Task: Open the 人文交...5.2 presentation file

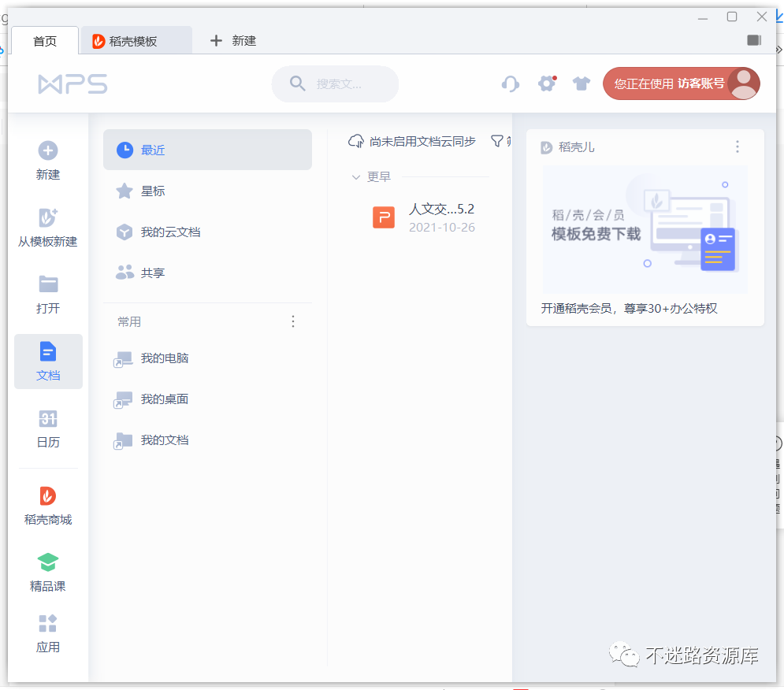Action: point(424,217)
